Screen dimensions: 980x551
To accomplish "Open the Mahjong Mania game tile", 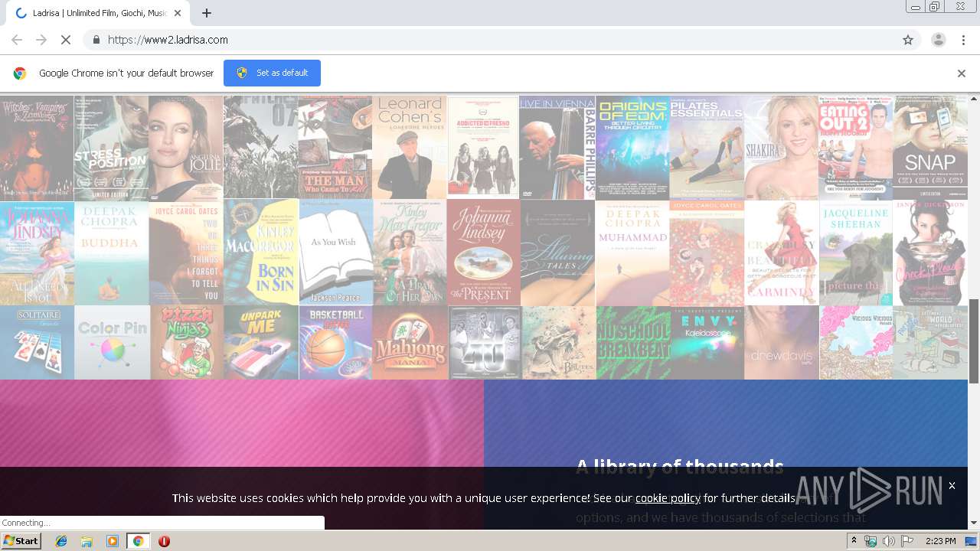I will pos(410,343).
